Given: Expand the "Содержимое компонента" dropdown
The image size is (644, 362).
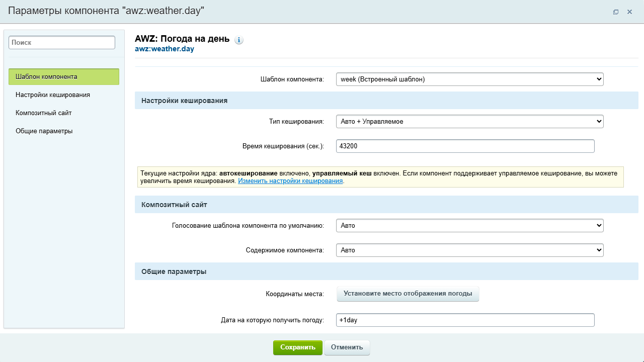Looking at the screenshot, I should coord(469,250).
